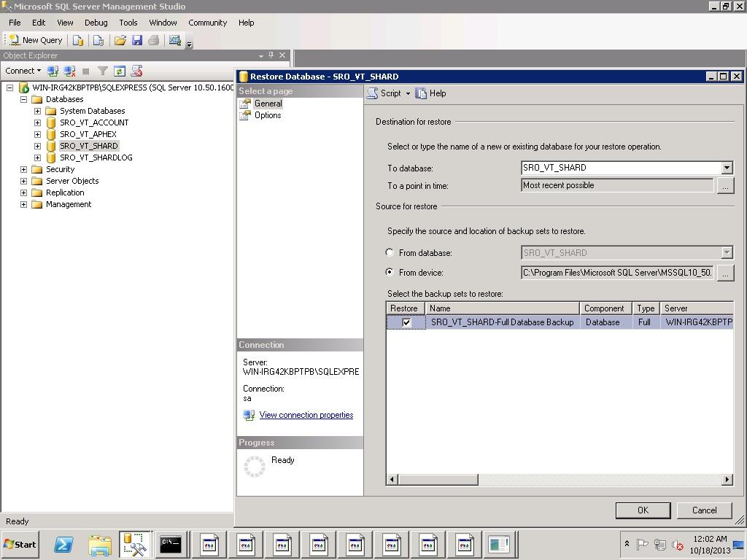
Task: Click browse button for point in time
Action: click(725, 186)
